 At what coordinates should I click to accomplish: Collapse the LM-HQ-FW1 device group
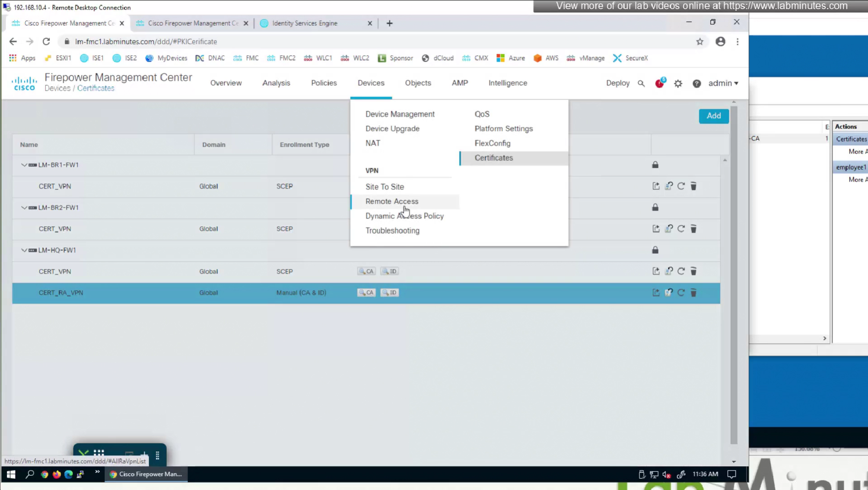24,250
